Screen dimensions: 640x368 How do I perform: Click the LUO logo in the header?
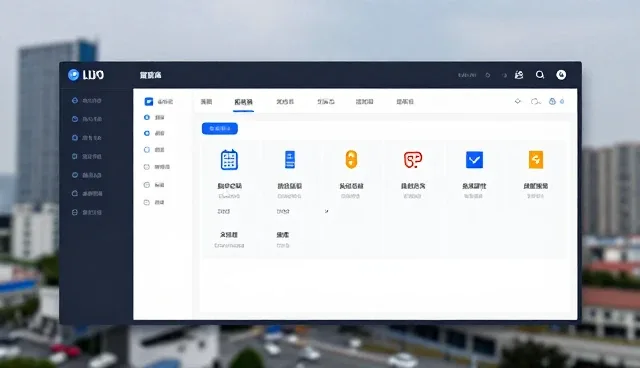86,75
